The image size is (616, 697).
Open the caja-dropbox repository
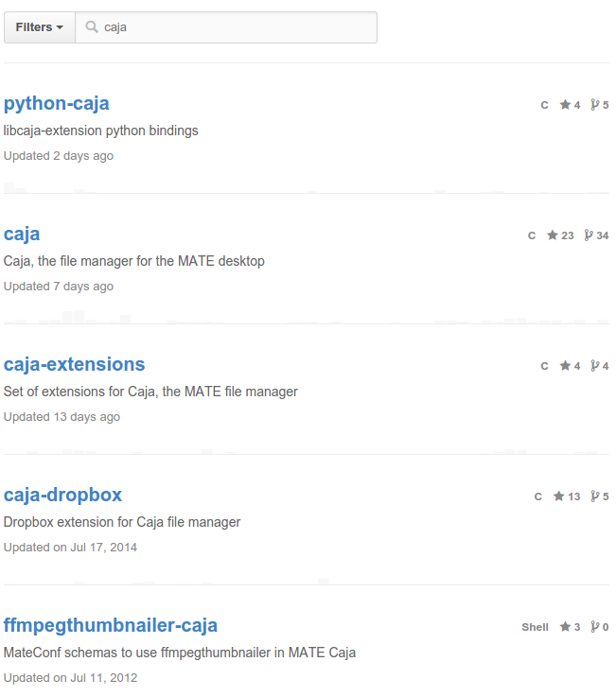pyautogui.click(x=62, y=495)
